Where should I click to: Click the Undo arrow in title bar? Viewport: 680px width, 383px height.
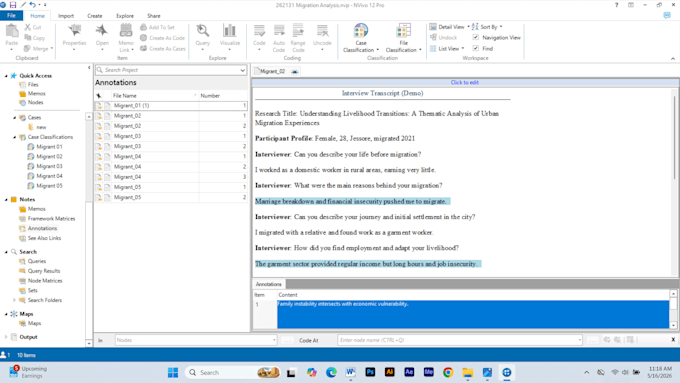click(x=33, y=5)
